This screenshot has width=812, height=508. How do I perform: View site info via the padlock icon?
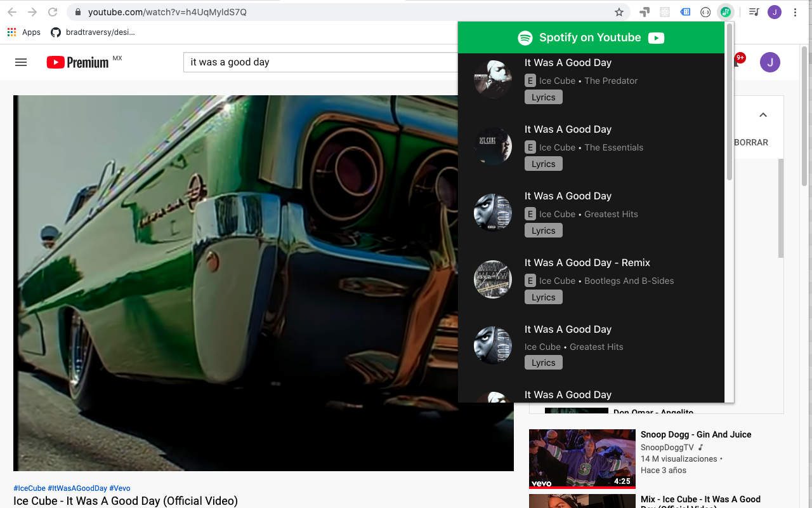(77, 12)
